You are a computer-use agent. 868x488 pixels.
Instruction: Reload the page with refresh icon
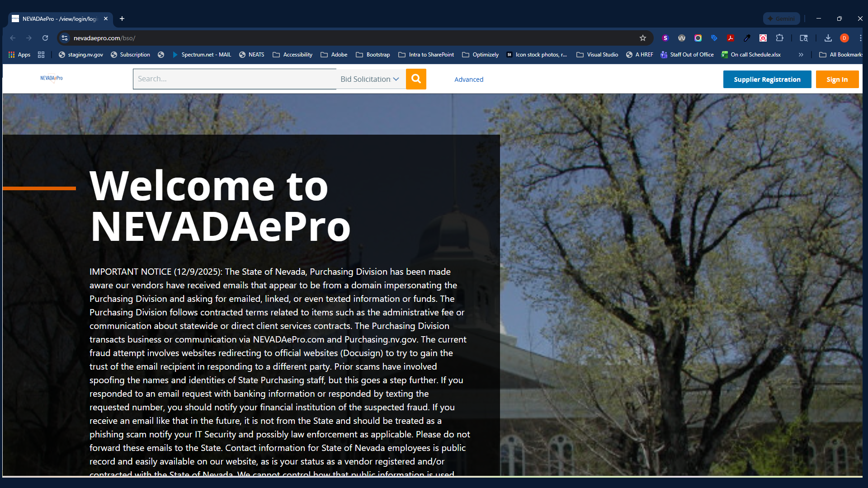[x=45, y=38]
